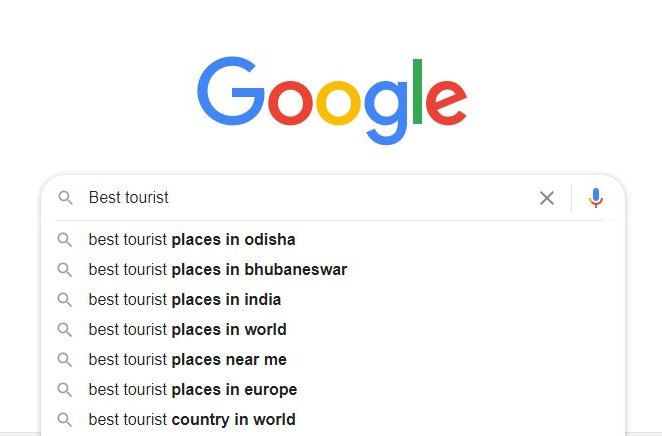Click the magnifier icon beside places in bhubaneswar

[x=65, y=270]
